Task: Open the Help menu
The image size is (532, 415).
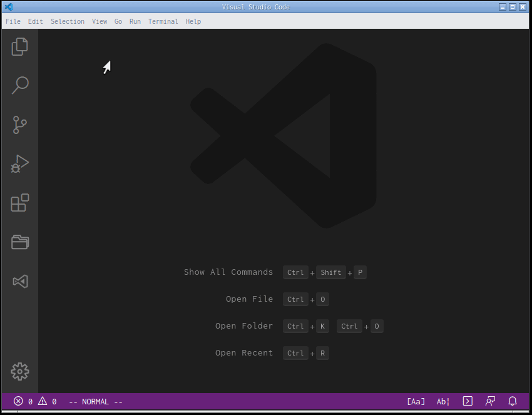Action: 193,21
